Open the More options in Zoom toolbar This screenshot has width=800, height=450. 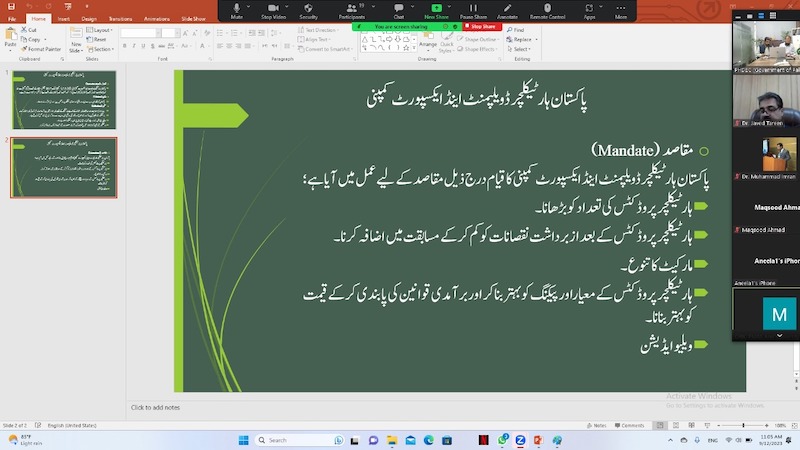pyautogui.click(x=621, y=10)
